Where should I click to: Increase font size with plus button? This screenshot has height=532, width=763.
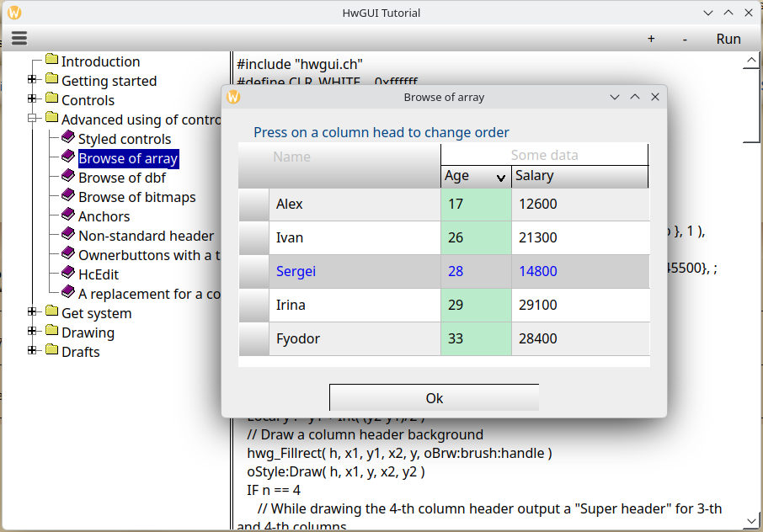651,39
